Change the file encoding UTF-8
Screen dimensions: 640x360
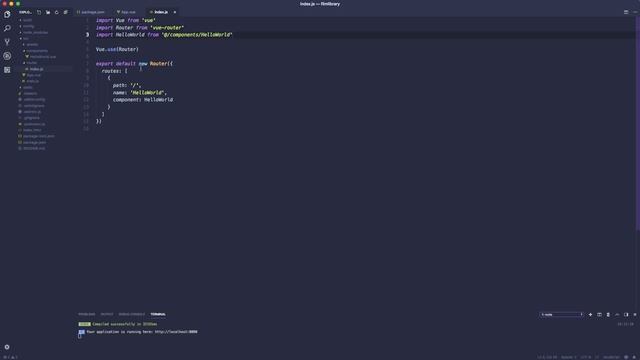click(586, 357)
